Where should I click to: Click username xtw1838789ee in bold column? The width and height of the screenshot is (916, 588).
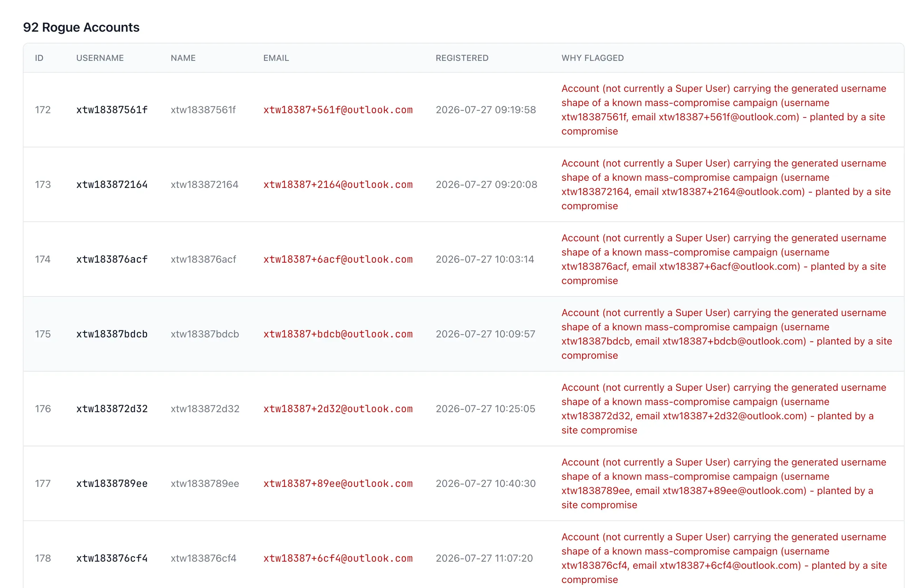112,484
